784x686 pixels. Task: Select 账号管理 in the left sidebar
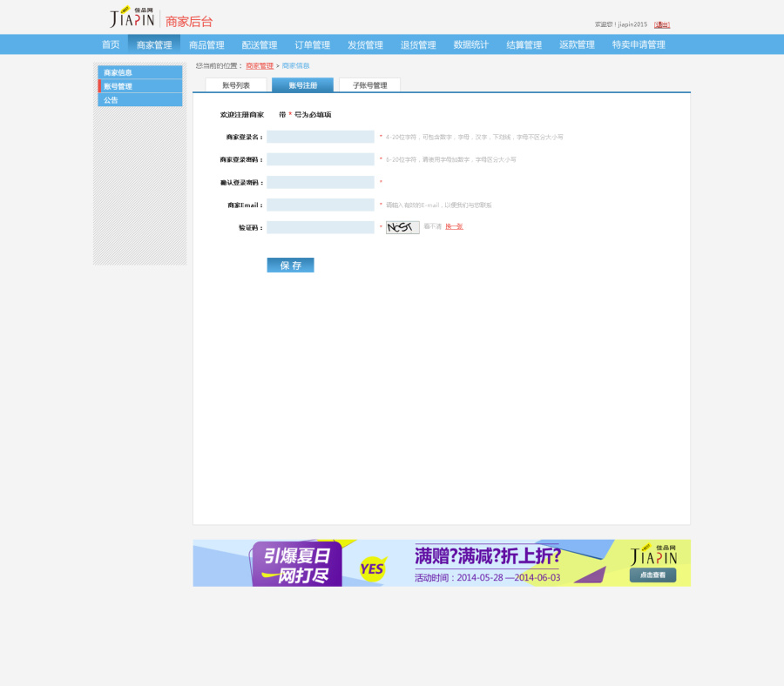point(118,85)
